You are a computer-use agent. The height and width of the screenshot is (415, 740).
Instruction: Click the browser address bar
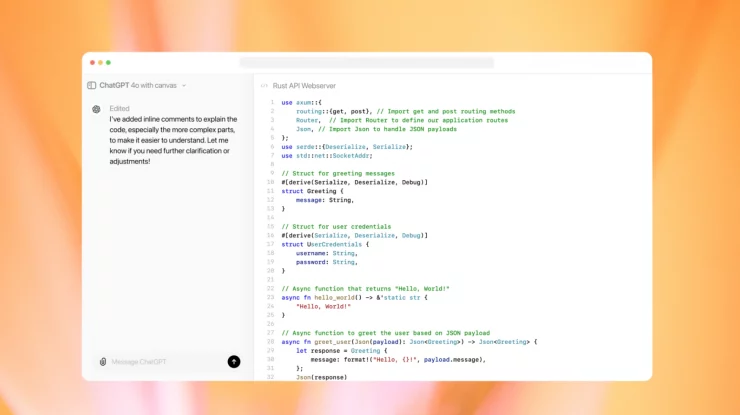click(x=367, y=62)
